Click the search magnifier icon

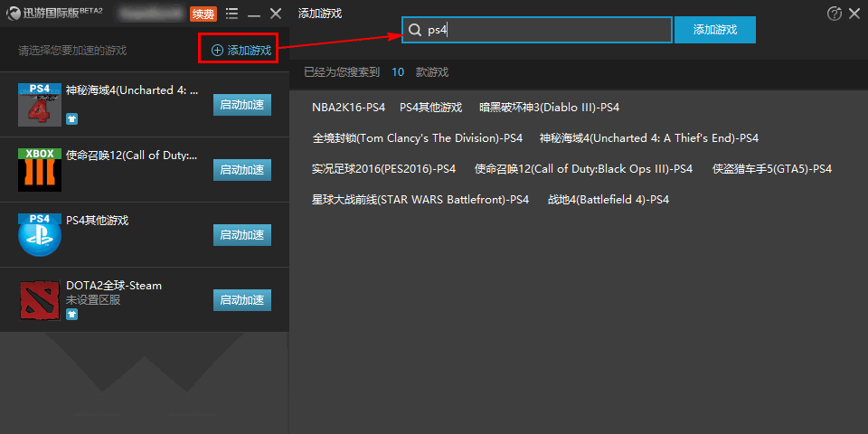tap(415, 30)
